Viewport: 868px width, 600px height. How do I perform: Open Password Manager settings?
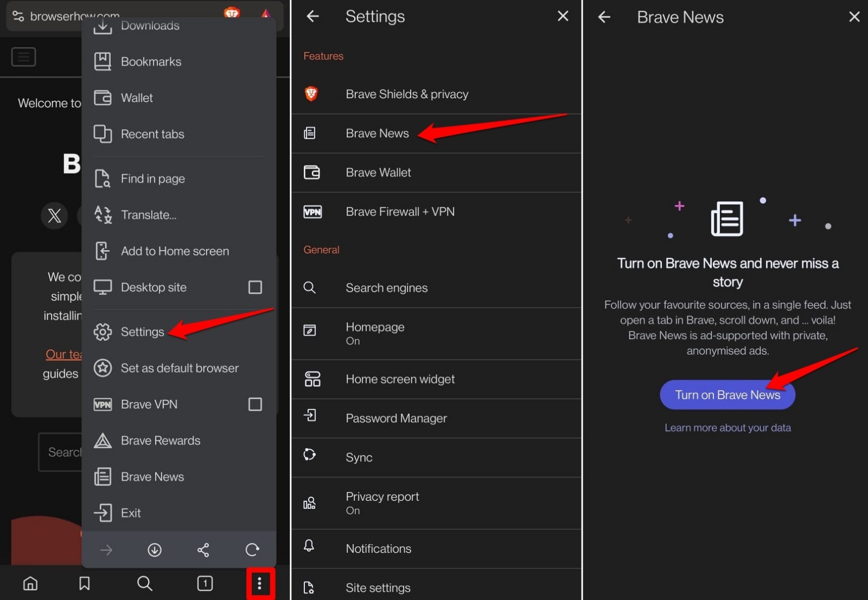point(436,418)
